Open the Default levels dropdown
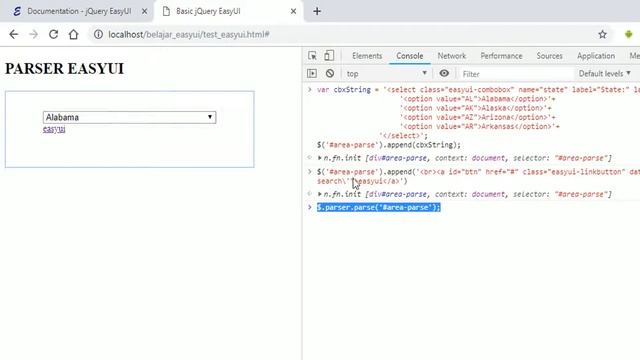 604,73
